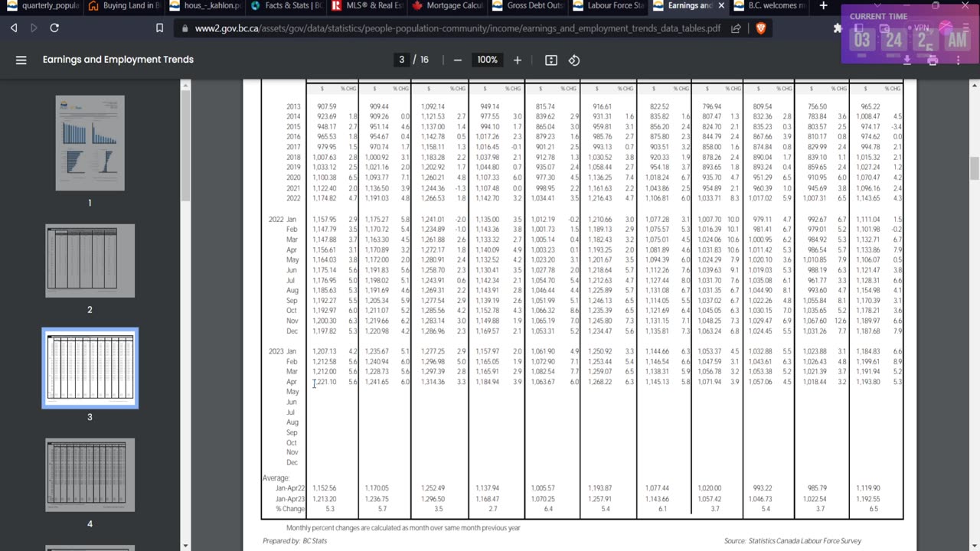Select page 2 thumbnail in sidebar

coord(90,261)
